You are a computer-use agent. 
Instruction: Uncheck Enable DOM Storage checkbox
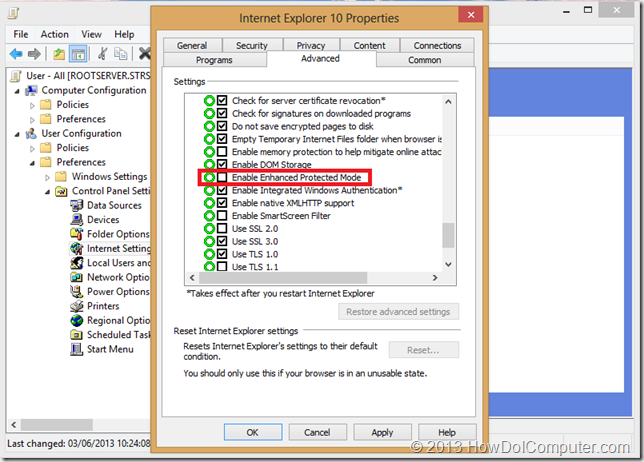tap(222, 164)
